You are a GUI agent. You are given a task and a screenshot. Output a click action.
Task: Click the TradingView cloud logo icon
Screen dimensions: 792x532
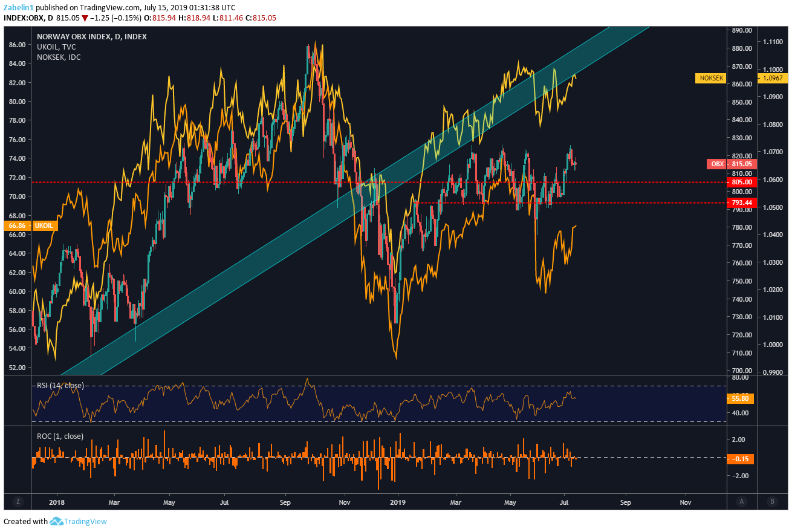(57, 521)
